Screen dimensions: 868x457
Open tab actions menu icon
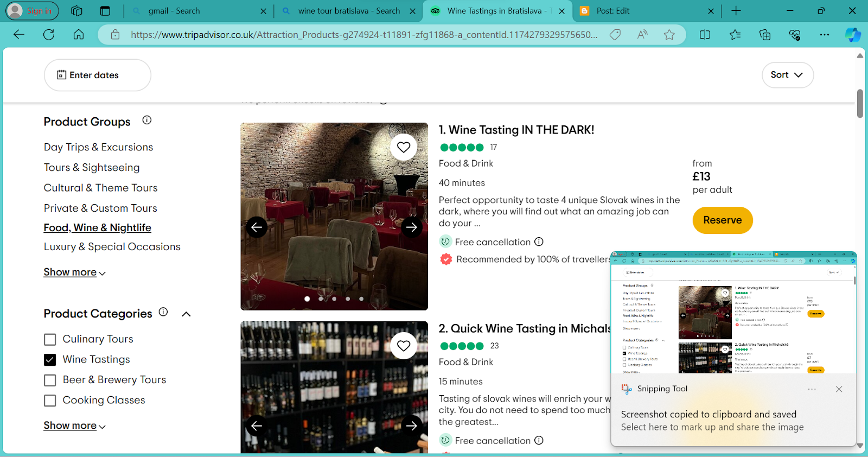pos(105,11)
